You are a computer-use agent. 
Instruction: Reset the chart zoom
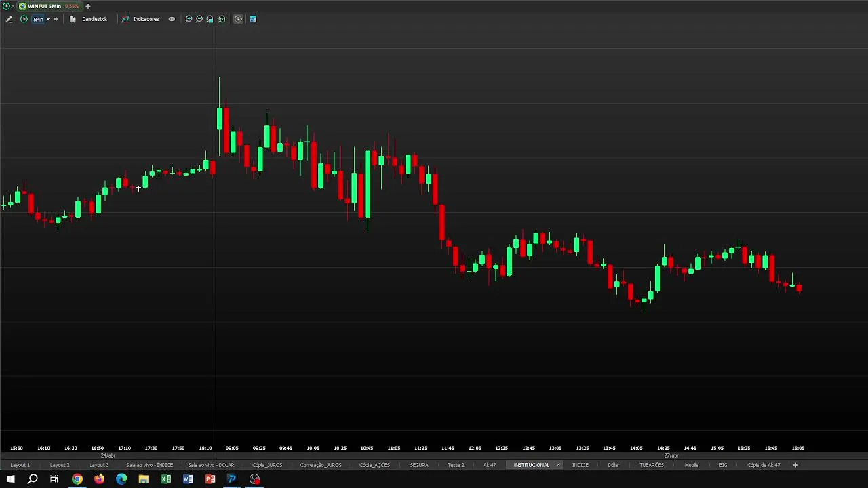[222, 19]
